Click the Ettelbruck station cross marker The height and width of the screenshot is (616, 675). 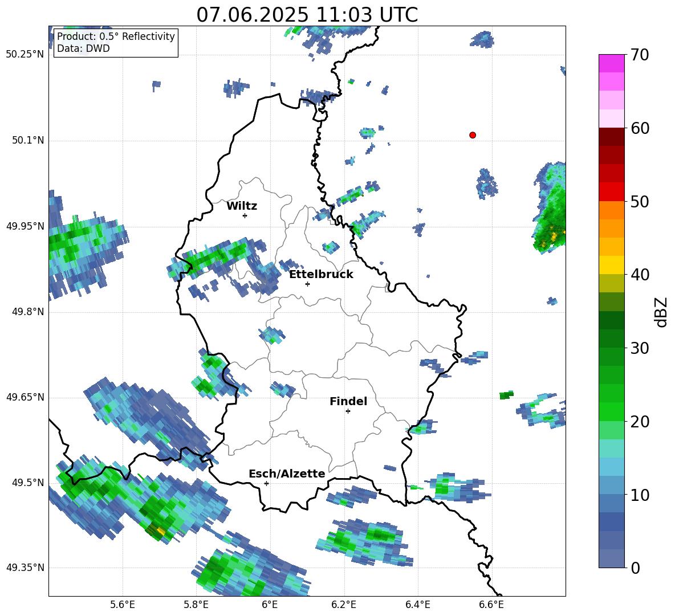click(x=307, y=284)
